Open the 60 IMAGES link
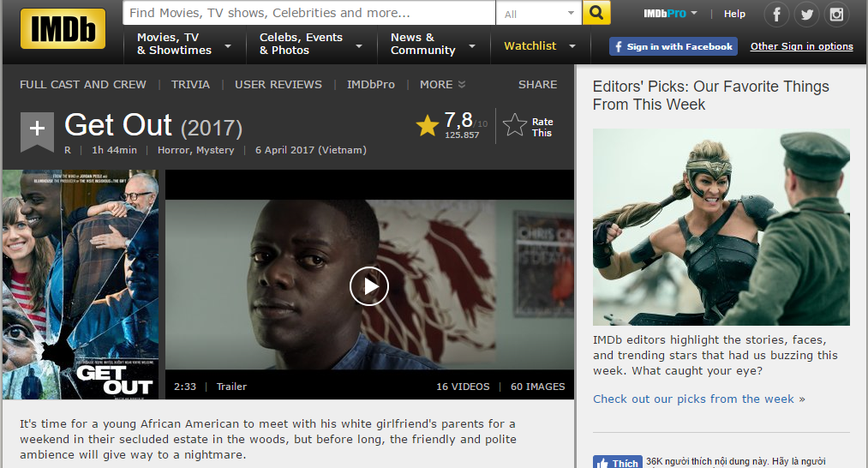868x468 pixels. [537, 387]
